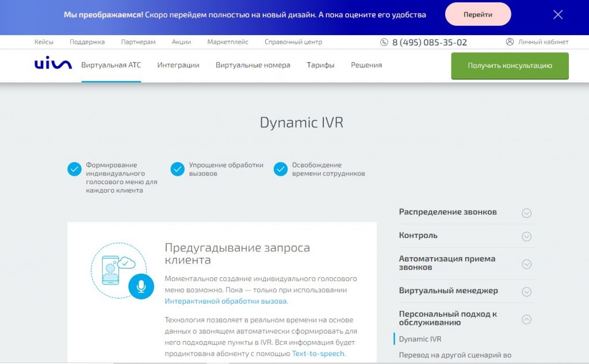The image size is (589, 364).
Task: Open the Тарифы menu item
Action: coord(320,65)
